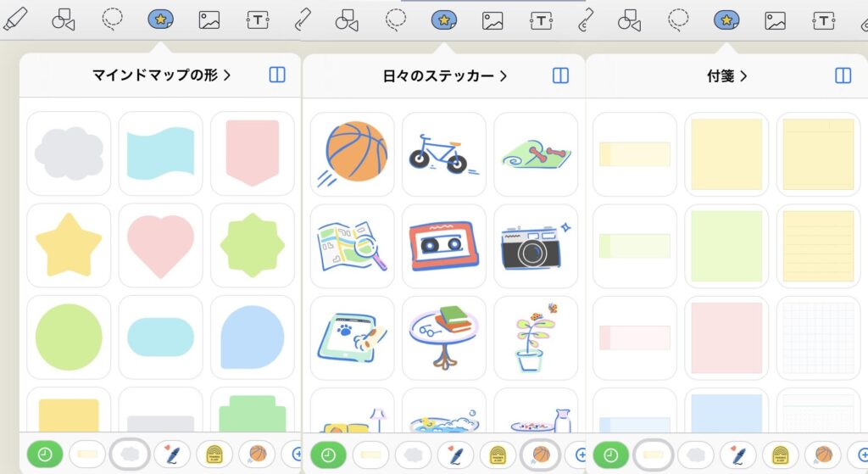Insert the yellow lined sticky note
Viewport: 868px width, 474px height.
click(819, 247)
